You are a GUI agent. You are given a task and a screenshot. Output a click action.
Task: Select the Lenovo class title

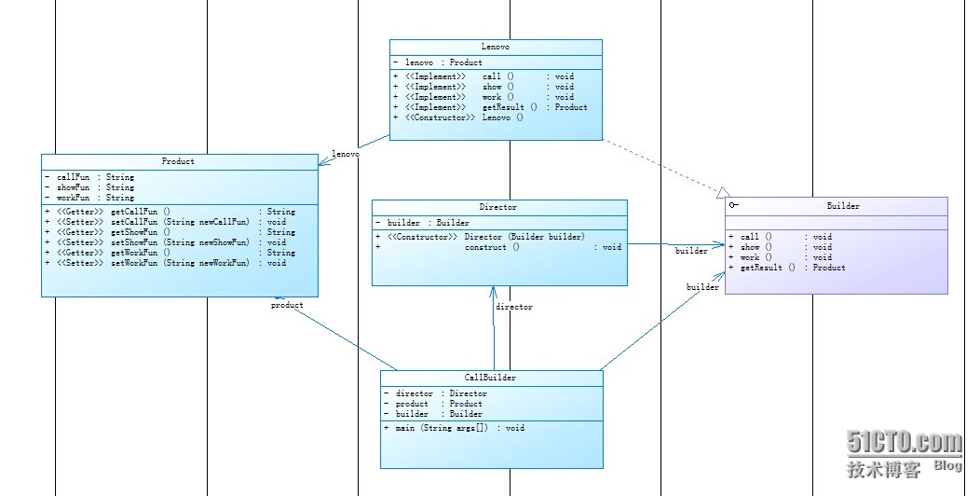pyautogui.click(x=496, y=47)
